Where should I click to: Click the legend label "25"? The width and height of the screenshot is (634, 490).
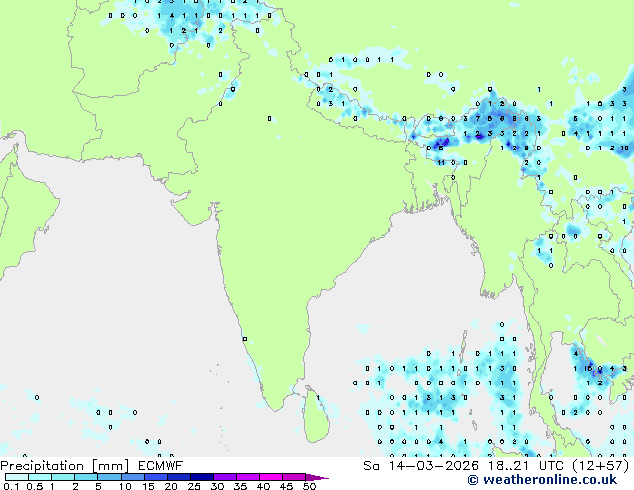tap(194, 486)
